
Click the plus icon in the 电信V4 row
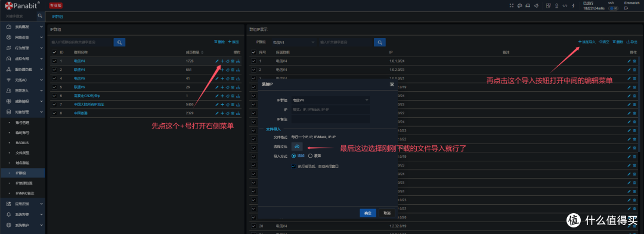222,61
